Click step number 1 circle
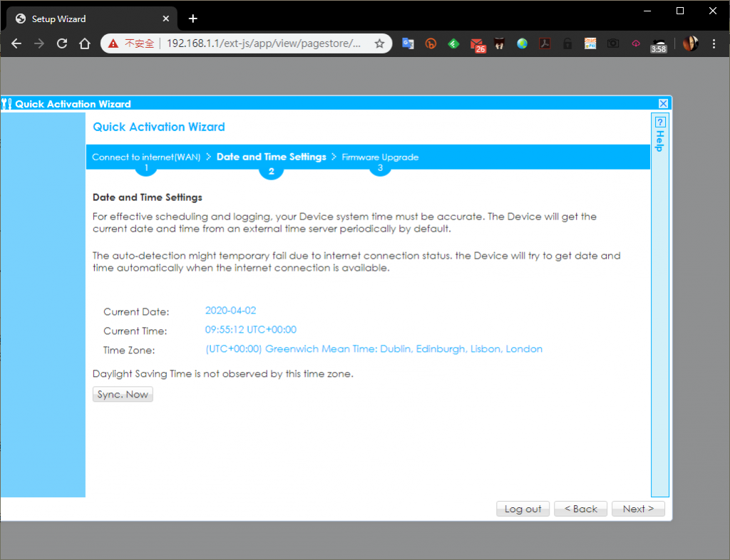 [146, 168]
